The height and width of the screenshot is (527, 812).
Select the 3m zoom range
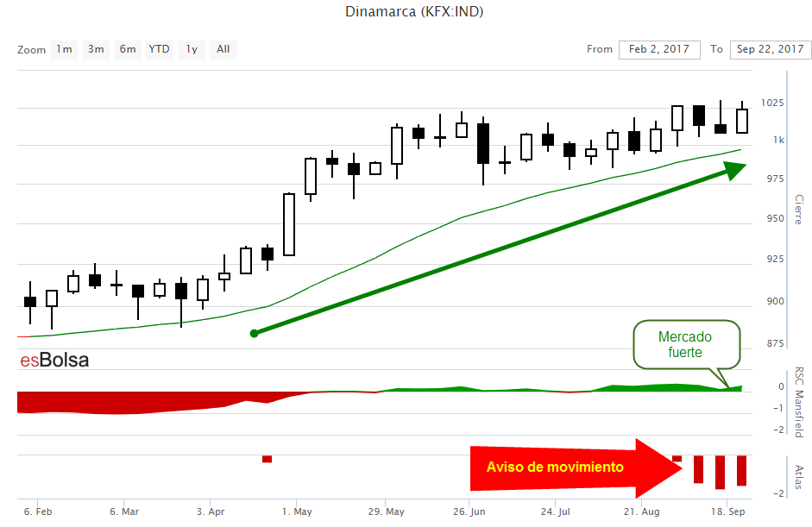pos(95,49)
